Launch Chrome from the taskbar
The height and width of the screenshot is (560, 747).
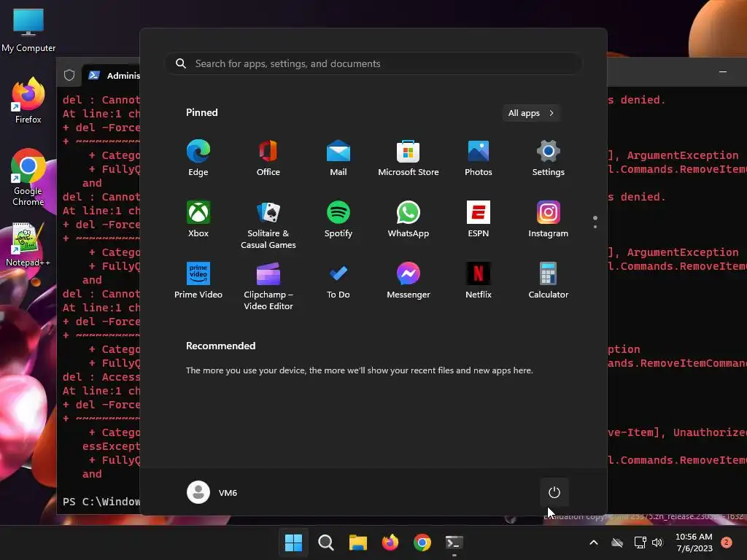[422, 542]
